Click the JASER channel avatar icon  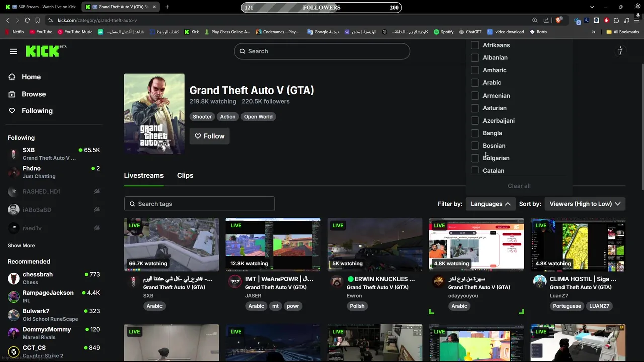[235, 281]
